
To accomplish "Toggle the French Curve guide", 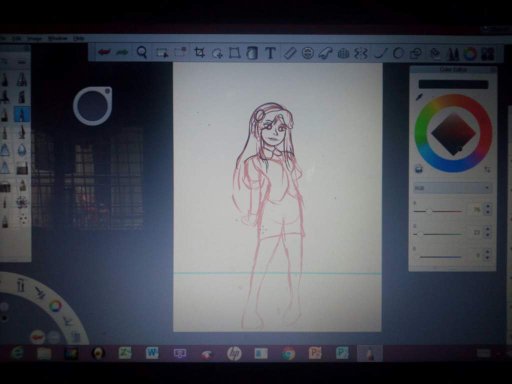I will click(x=325, y=53).
